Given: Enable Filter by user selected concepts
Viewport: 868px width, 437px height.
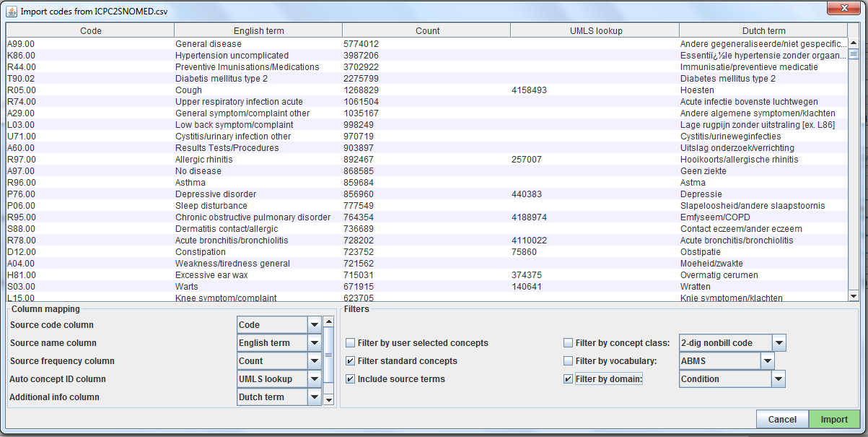Looking at the screenshot, I should (x=351, y=343).
